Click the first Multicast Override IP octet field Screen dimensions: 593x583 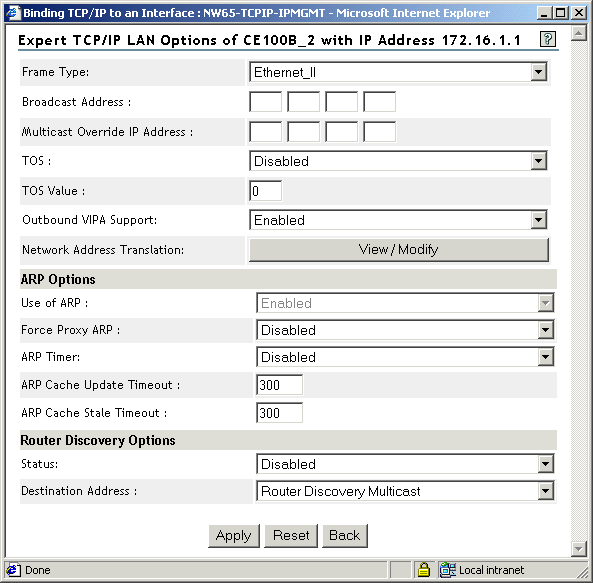265,132
